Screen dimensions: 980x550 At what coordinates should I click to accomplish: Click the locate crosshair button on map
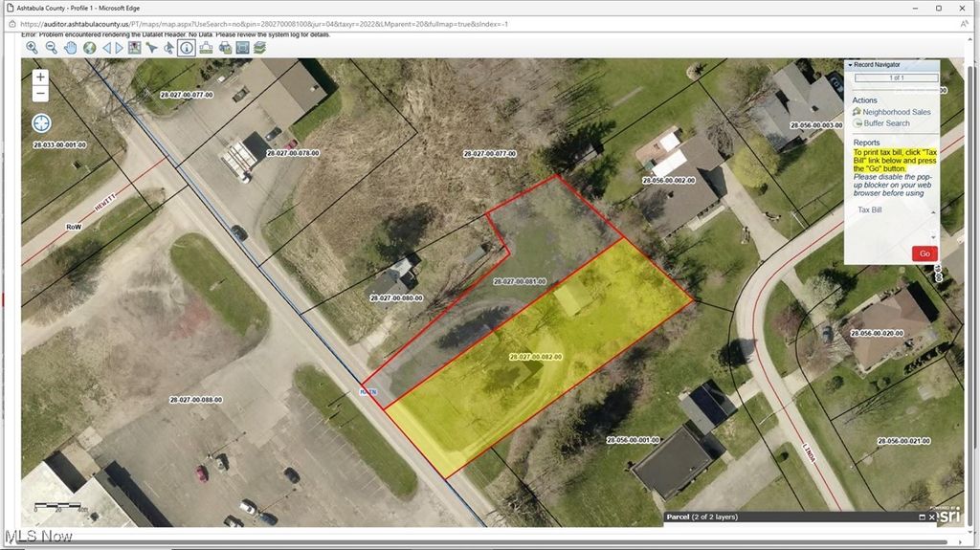tap(41, 122)
